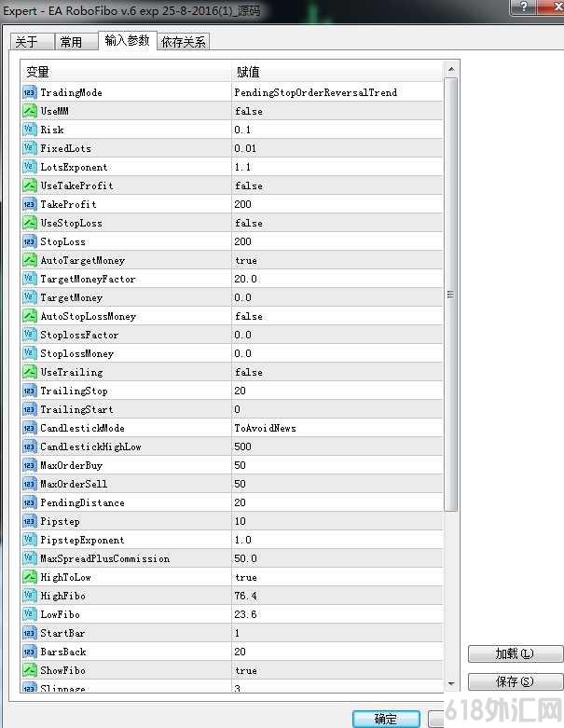Edit the MaxSpreadPlusCommission value 50.0

pos(245,558)
